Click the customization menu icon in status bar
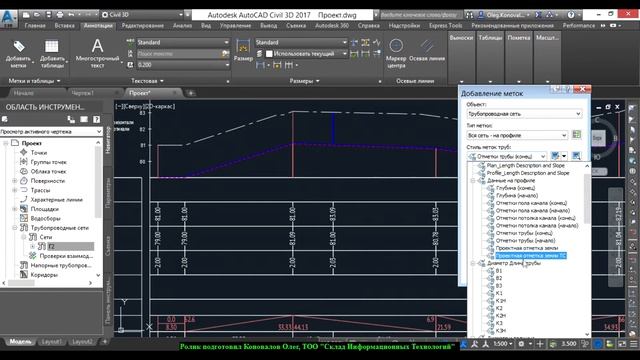The height and width of the screenshot is (360, 640). (633, 344)
